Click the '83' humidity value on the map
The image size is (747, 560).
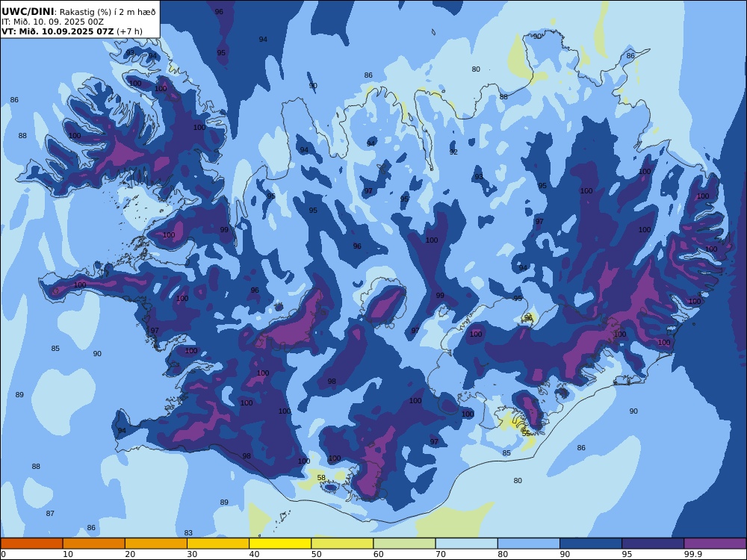[188, 533]
